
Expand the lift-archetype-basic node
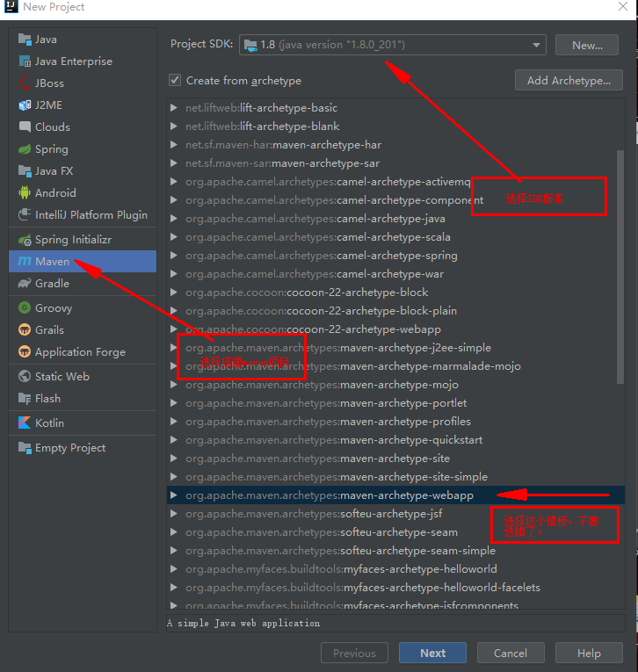[174, 107]
